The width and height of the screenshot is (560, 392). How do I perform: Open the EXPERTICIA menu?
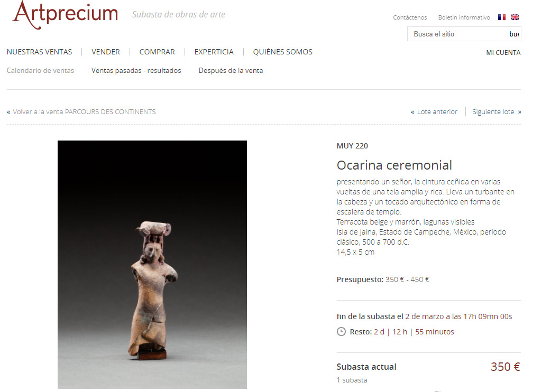pos(214,52)
